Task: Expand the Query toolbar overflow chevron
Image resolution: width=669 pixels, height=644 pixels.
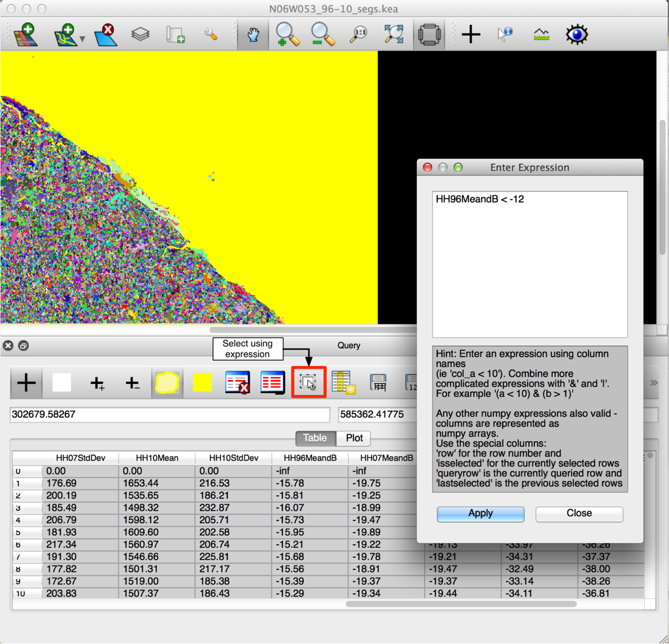Action: 653,383
